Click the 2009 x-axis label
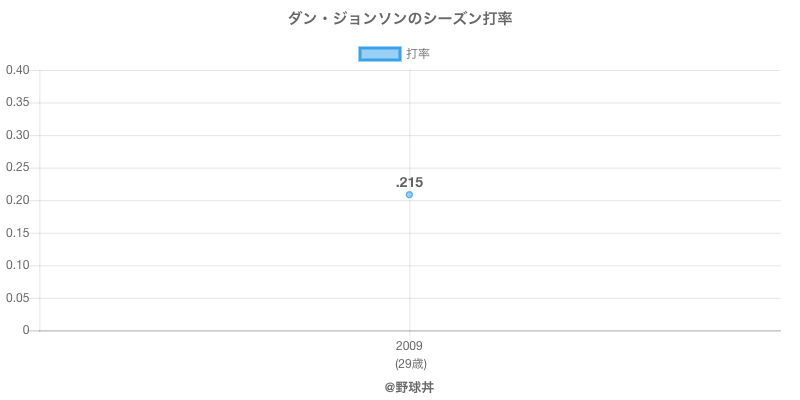 (x=409, y=346)
